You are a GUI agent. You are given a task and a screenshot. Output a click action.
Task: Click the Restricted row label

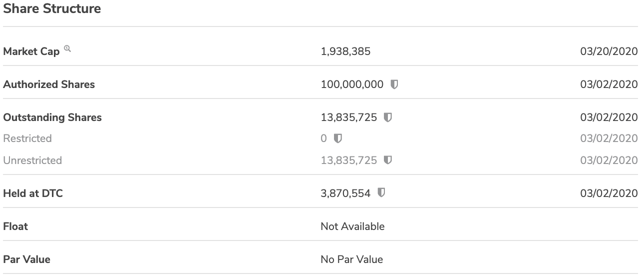27,138
